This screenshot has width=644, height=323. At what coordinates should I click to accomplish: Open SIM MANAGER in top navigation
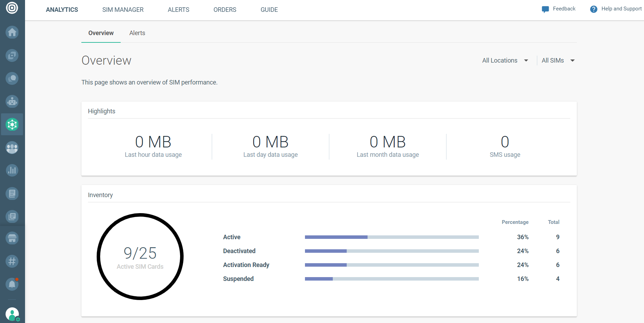(123, 10)
